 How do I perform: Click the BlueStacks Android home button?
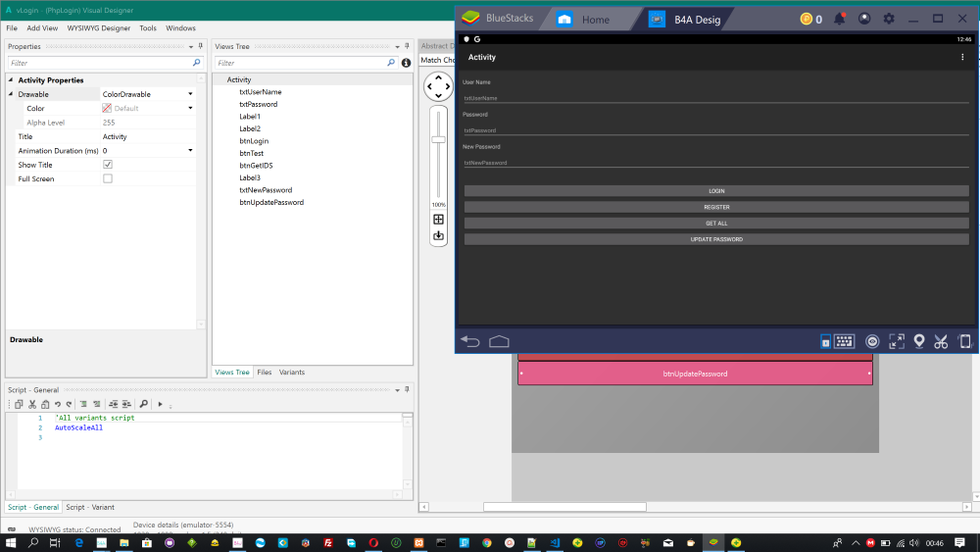click(499, 341)
